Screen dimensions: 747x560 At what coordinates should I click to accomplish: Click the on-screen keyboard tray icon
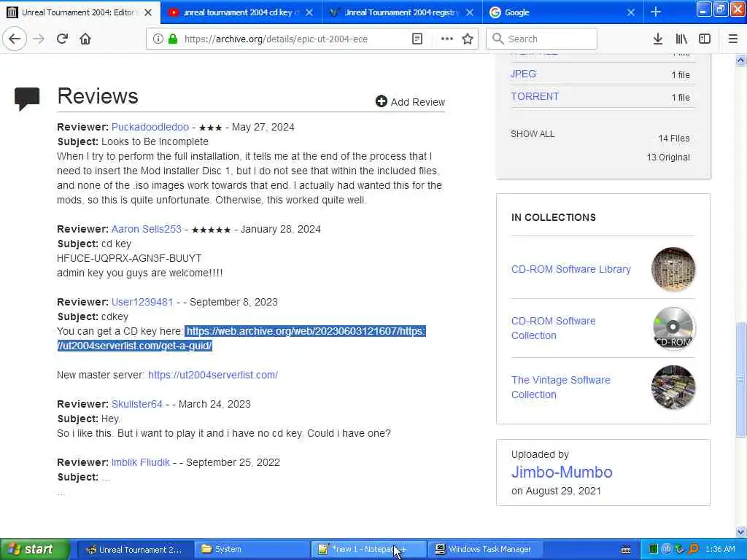[626, 550]
